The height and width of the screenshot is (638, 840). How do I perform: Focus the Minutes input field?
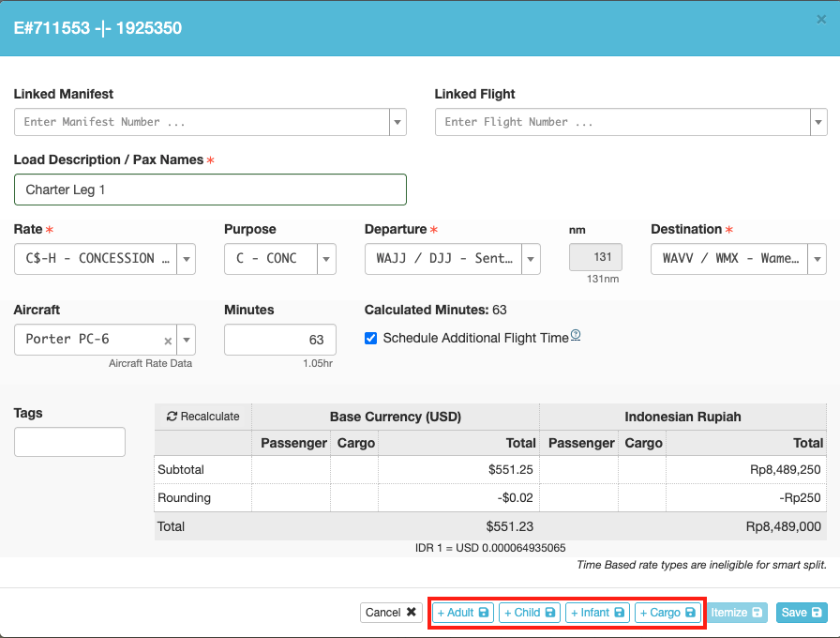pos(279,340)
